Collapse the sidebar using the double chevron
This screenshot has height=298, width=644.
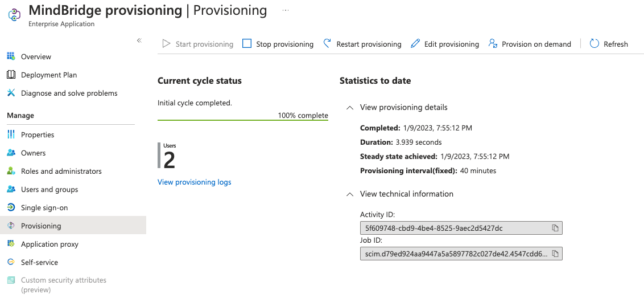point(139,40)
